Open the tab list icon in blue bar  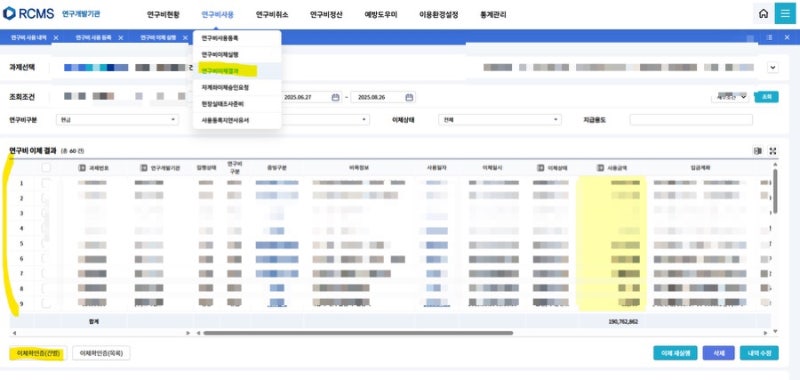tap(769, 38)
